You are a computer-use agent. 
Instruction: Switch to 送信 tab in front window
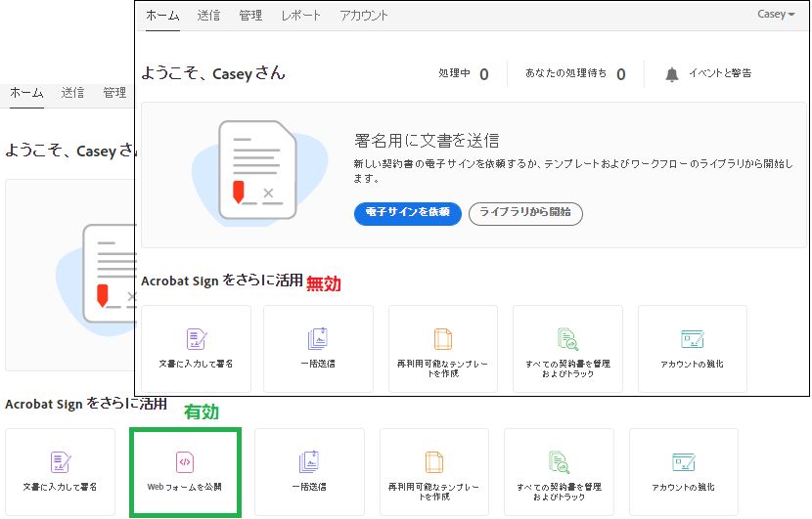(208, 16)
